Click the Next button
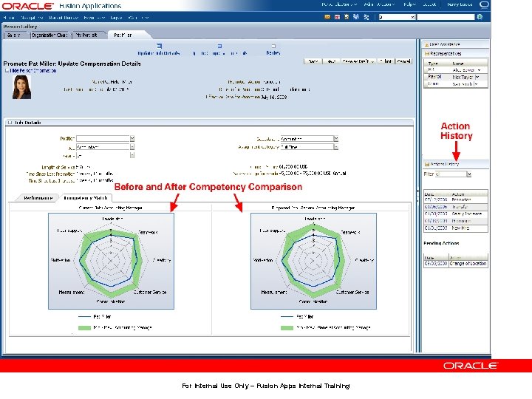The height and width of the screenshot is (399, 532). pyautogui.click(x=331, y=61)
